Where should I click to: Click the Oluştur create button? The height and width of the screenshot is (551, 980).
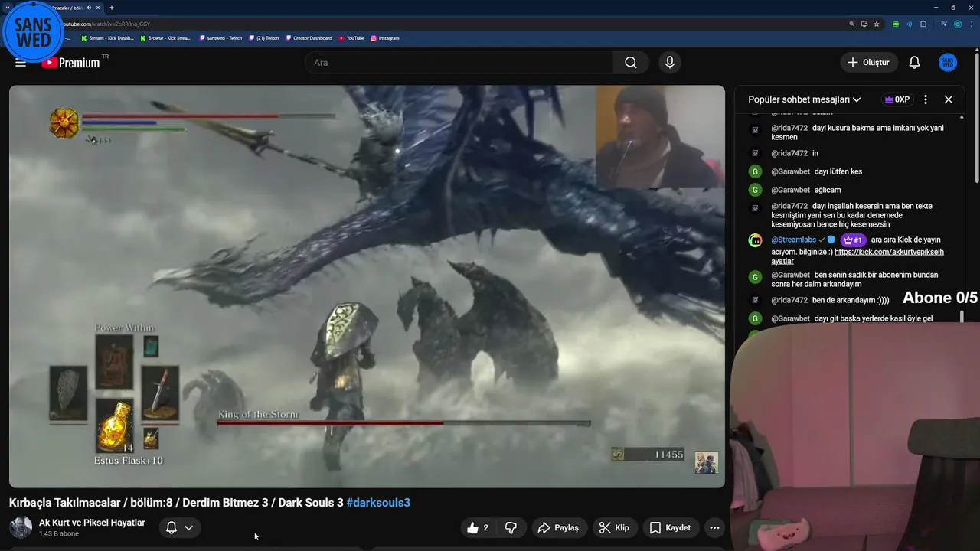point(869,63)
